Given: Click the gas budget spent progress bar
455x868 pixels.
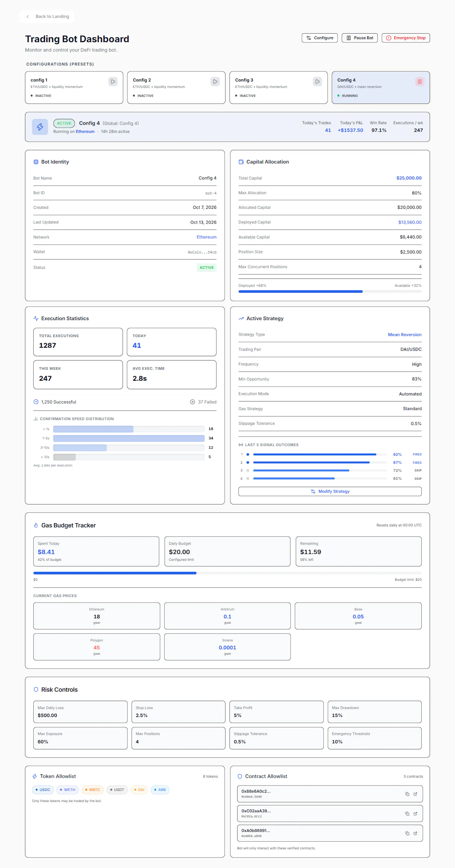Looking at the screenshot, I should coord(227,573).
